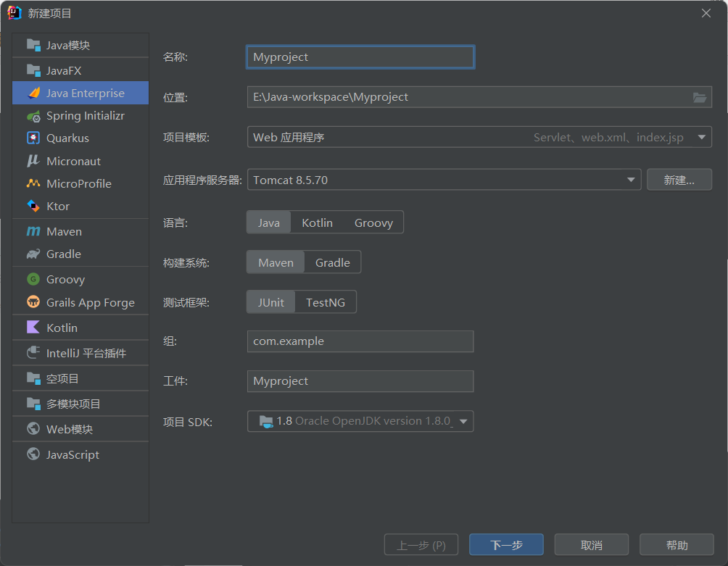Click the Maven m icon

click(33, 231)
